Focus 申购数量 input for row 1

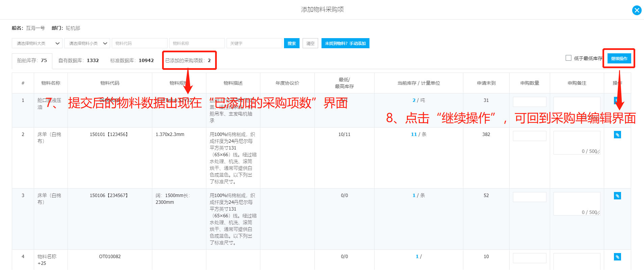(x=530, y=102)
